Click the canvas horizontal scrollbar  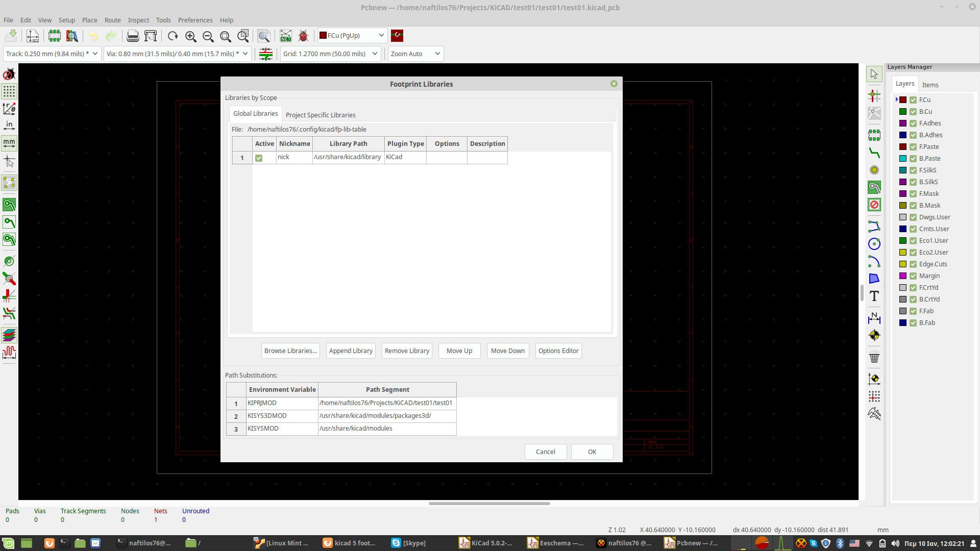point(489,504)
